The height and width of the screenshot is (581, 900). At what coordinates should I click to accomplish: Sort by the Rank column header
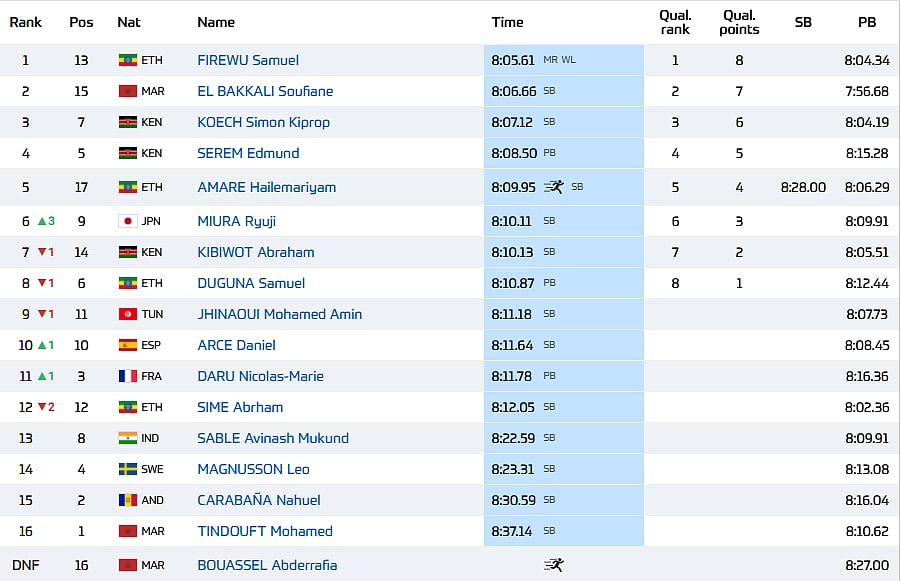pos(25,22)
